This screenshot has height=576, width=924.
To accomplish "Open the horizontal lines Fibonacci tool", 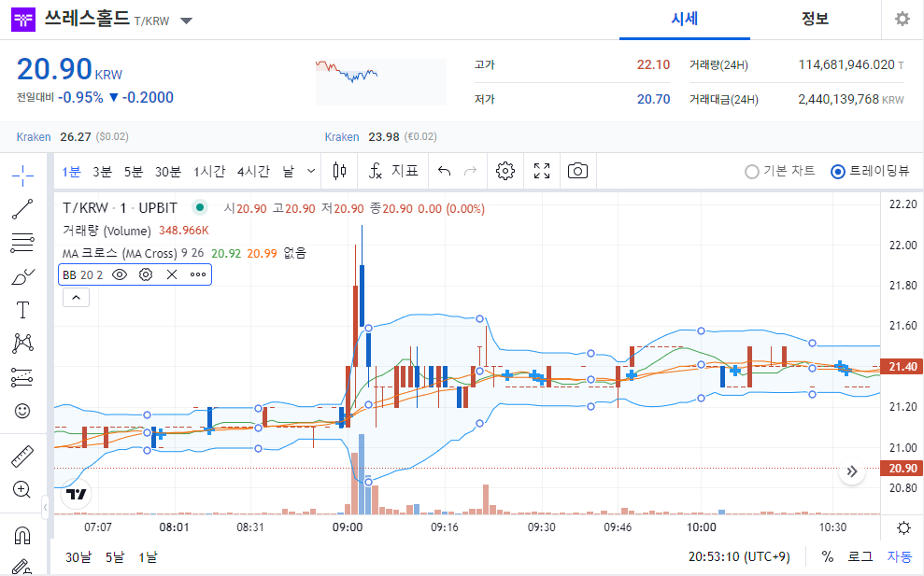I will click(x=22, y=243).
